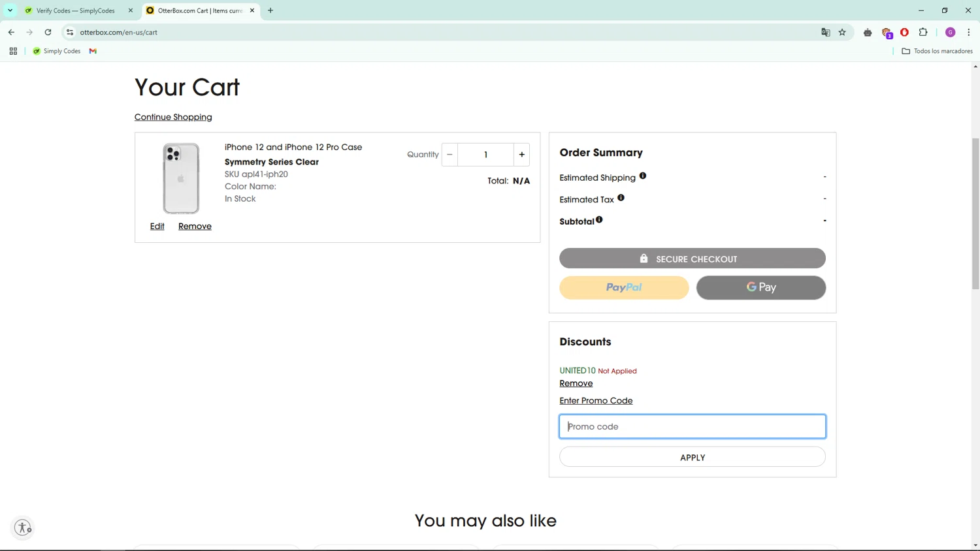
Task: Open the extension icon with badge 3
Action: [887, 33]
